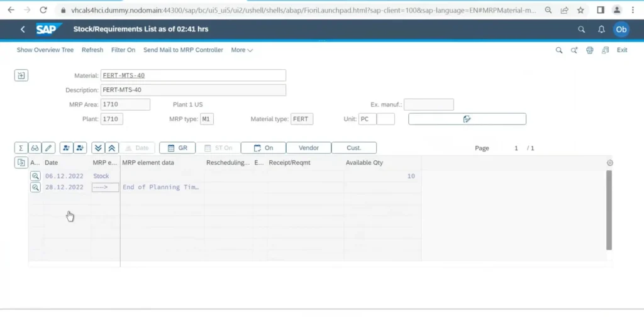Image resolution: width=644 pixels, height=327 pixels.
Task: Click the table layout icon left of column headers
Action: (x=21, y=163)
